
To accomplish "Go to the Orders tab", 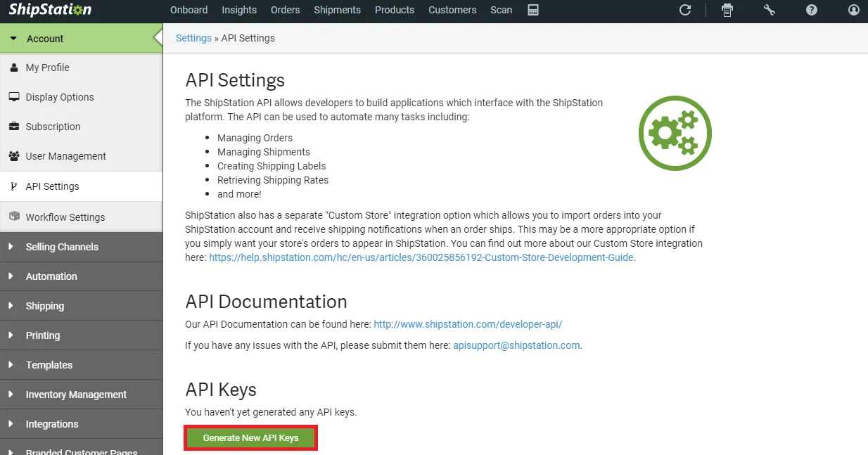I will (x=285, y=10).
